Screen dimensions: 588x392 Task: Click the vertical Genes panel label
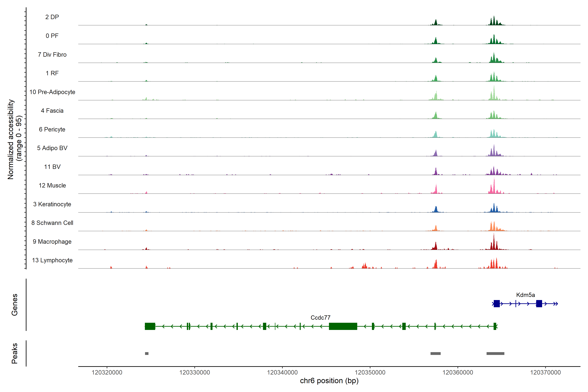(15, 304)
